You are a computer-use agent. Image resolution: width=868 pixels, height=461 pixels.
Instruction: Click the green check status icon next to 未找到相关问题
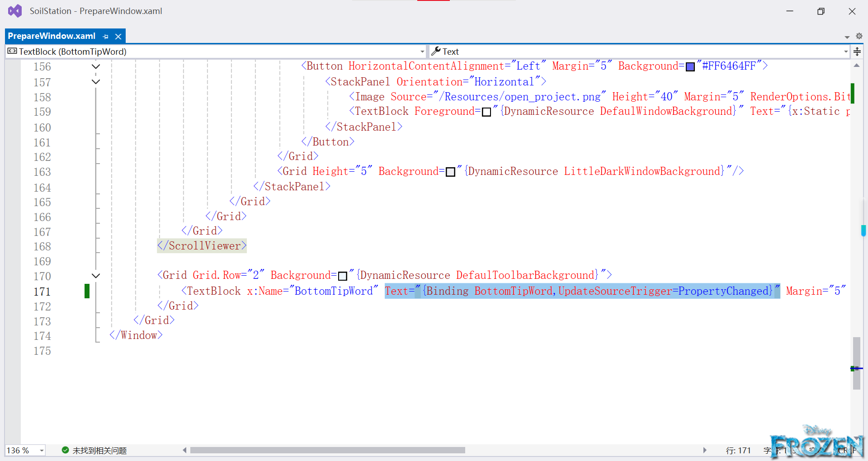(65, 450)
